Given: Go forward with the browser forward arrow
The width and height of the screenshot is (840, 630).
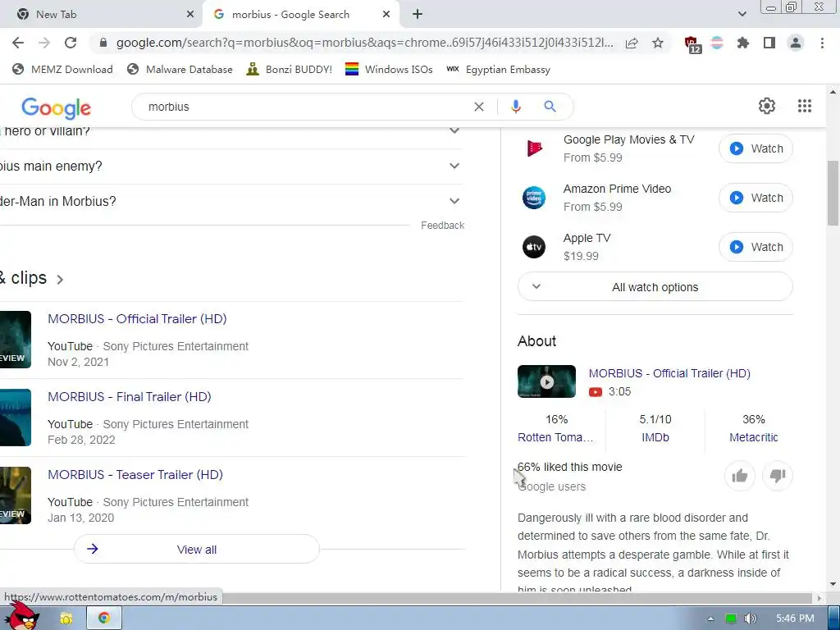Looking at the screenshot, I should click(44, 43).
